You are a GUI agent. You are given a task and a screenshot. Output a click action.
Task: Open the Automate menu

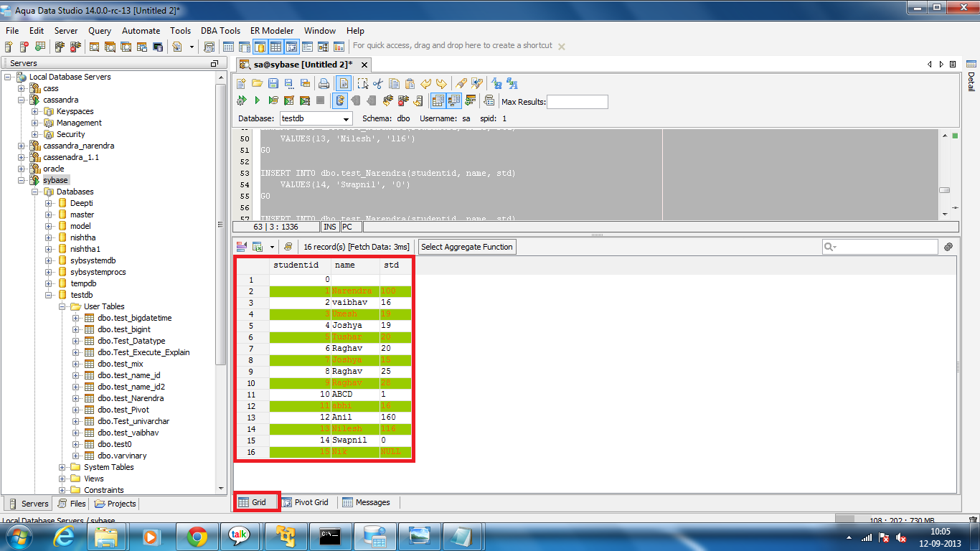coord(141,31)
